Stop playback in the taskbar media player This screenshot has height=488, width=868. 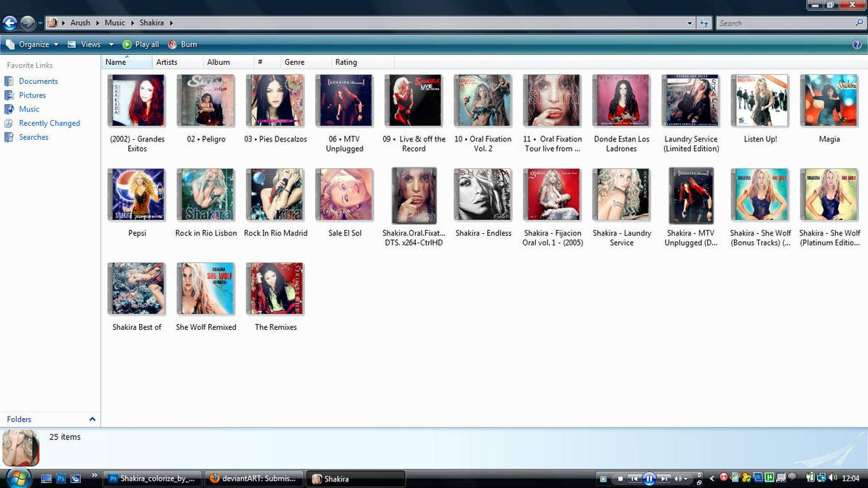[620, 479]
